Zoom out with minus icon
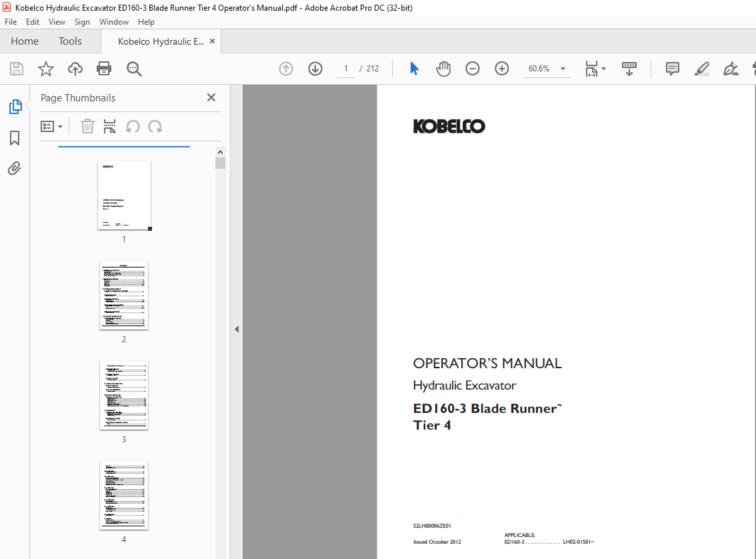756x559 pixels. (473, 69)
